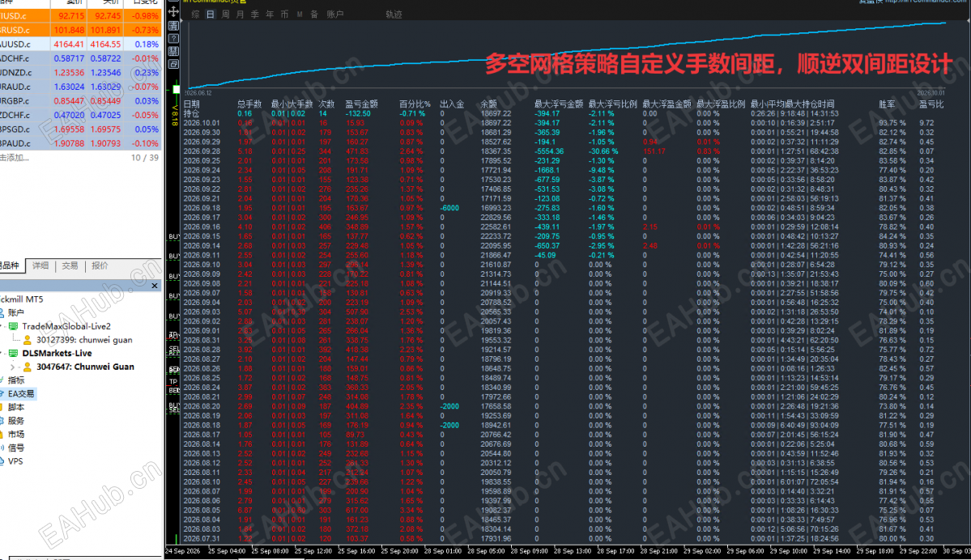Click the overlapping windows restore icon
This screenshot has width=971, height=560.
pyautogui.click(x=173, y=65)
